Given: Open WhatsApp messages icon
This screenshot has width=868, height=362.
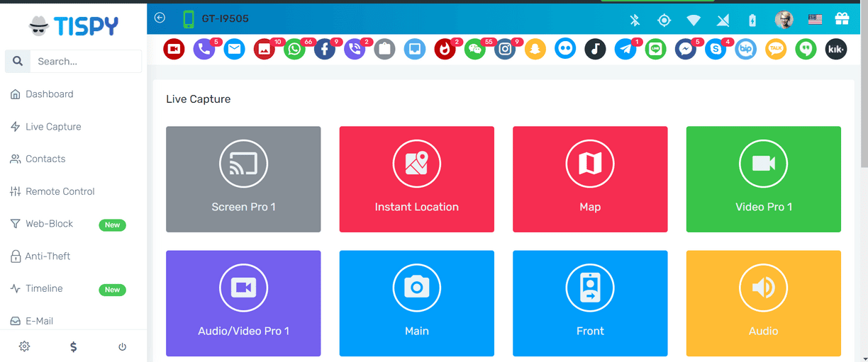Looking at the screenshot, I should click(x=294, y=49).
